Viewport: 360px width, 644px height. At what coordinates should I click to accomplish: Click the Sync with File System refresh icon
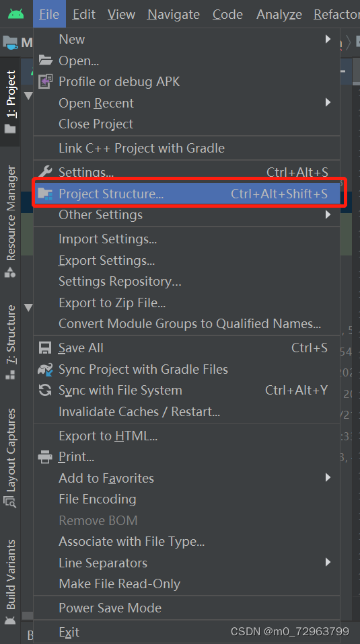[45, 390]
